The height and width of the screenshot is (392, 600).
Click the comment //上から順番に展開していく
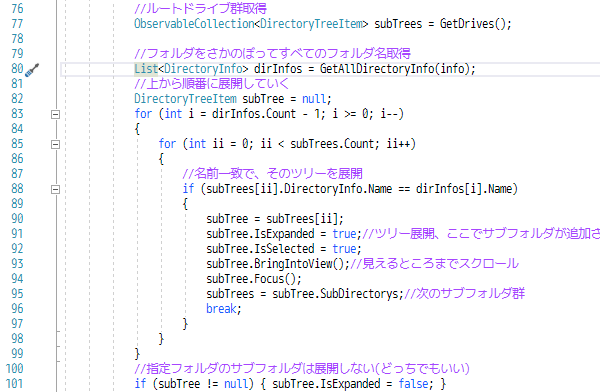[x=212, y=83]
